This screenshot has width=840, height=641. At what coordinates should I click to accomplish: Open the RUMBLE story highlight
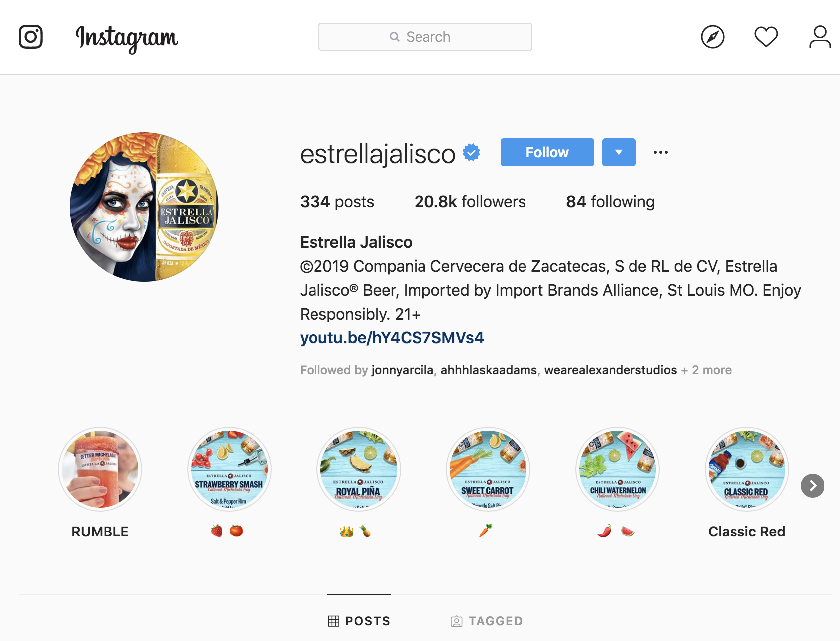click(x=100, y=469)
